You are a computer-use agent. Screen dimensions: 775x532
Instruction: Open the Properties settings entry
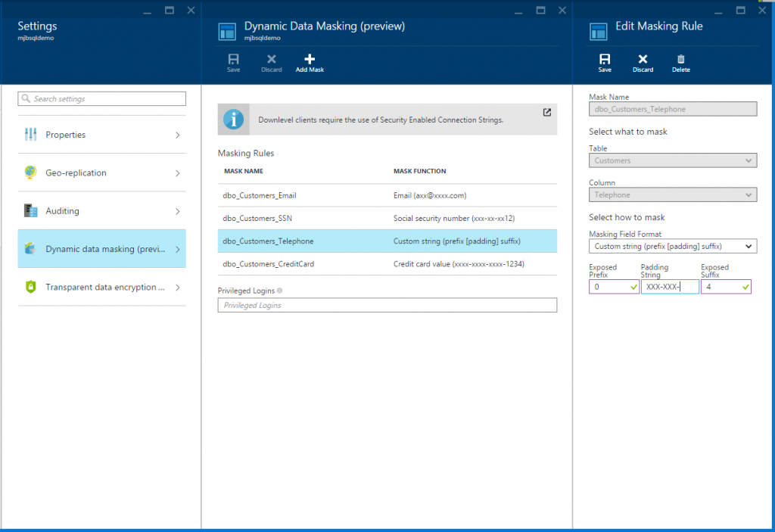[101, 135]
